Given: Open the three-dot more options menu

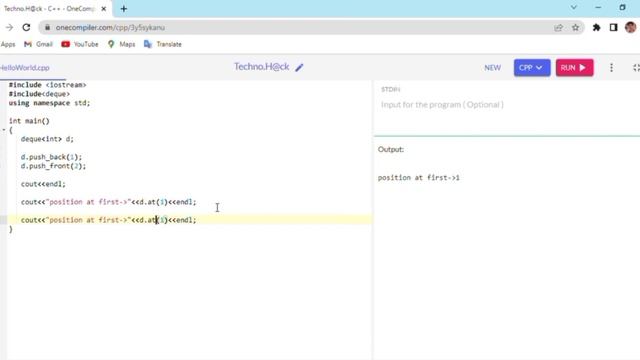Looking at the screenshot, I should [611, 68].
